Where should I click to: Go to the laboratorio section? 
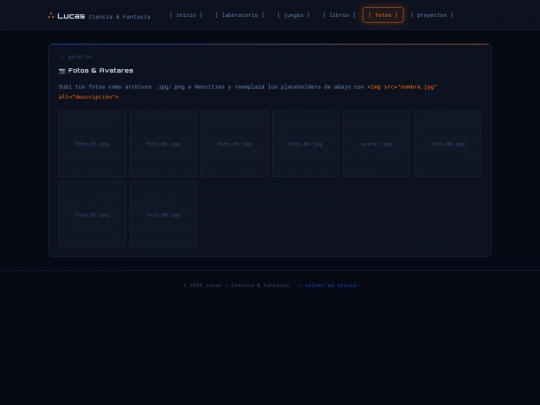(x=240, y=15)
